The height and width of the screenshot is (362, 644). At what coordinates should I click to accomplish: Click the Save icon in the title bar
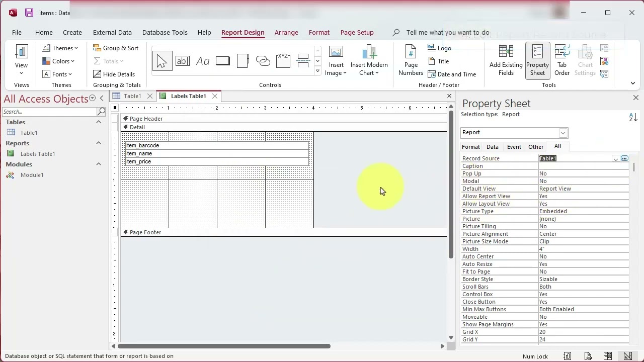(29, 13)
